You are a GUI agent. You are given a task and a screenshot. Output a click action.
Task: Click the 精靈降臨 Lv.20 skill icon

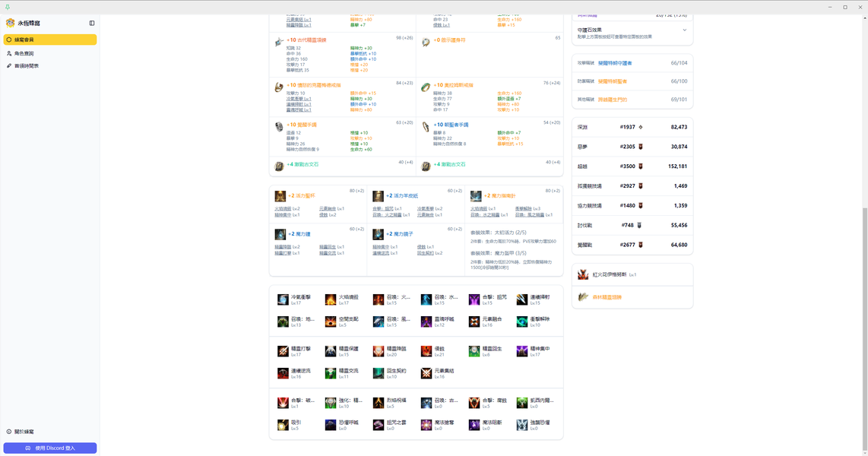[378, 351]
